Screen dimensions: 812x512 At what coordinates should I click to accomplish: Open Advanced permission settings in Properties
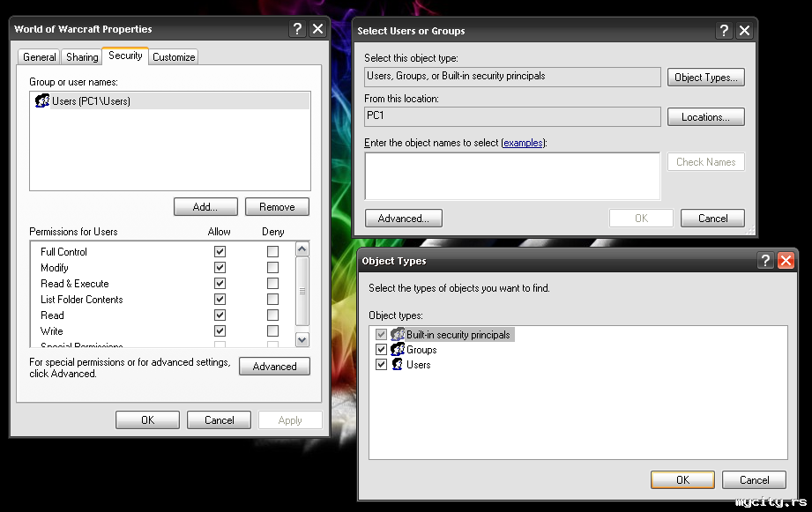(274, 366)
